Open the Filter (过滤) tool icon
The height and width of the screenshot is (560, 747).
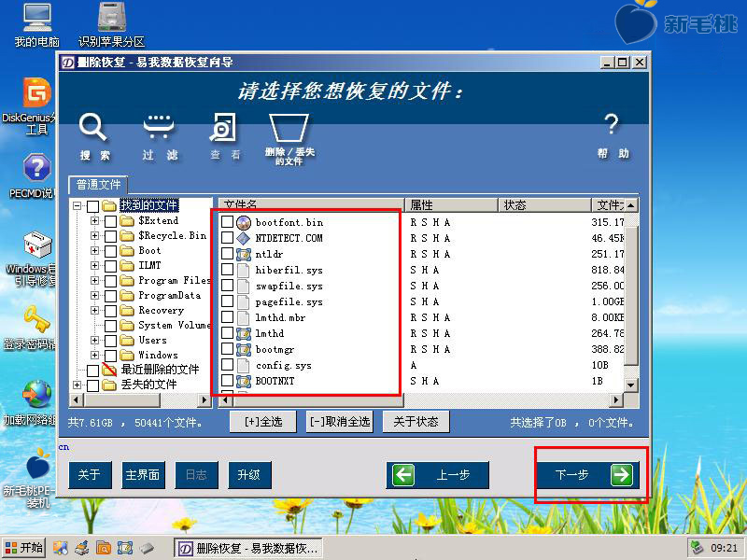click(x=159, y=127)
